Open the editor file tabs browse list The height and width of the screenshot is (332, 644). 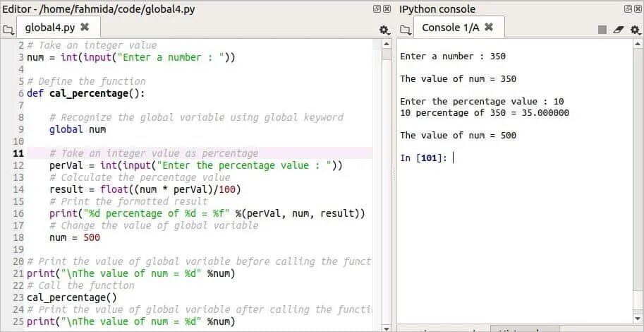tap(8, 30)
